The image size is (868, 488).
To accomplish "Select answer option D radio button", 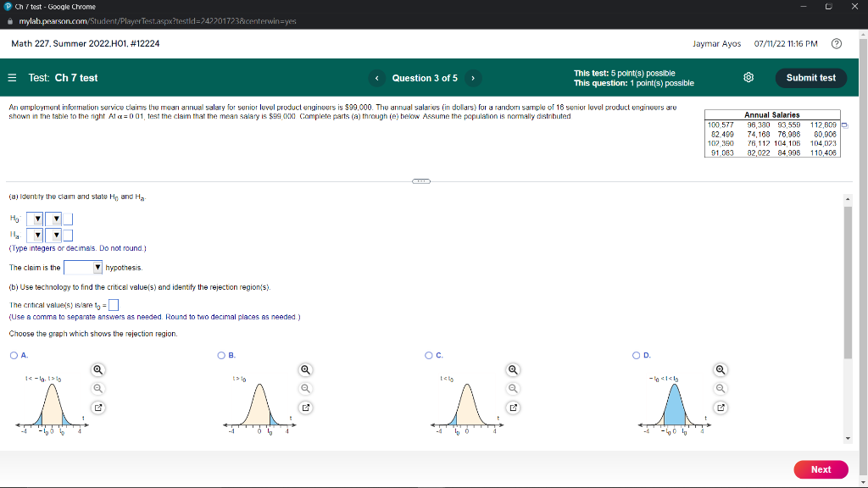I will point(636,355).
